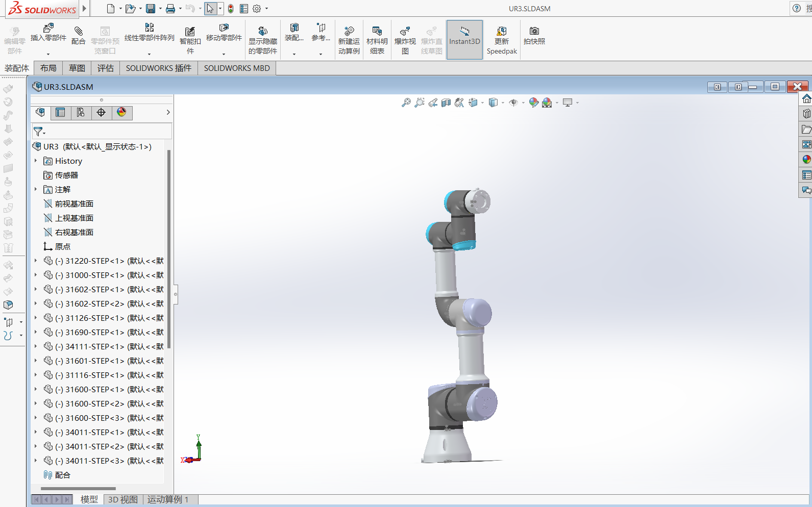The width and height of the screenshot is (812, 507).
Task: Open the SOLIDWORKS 插件 tab
Action: pyautogui.click(x=159, y=68)
